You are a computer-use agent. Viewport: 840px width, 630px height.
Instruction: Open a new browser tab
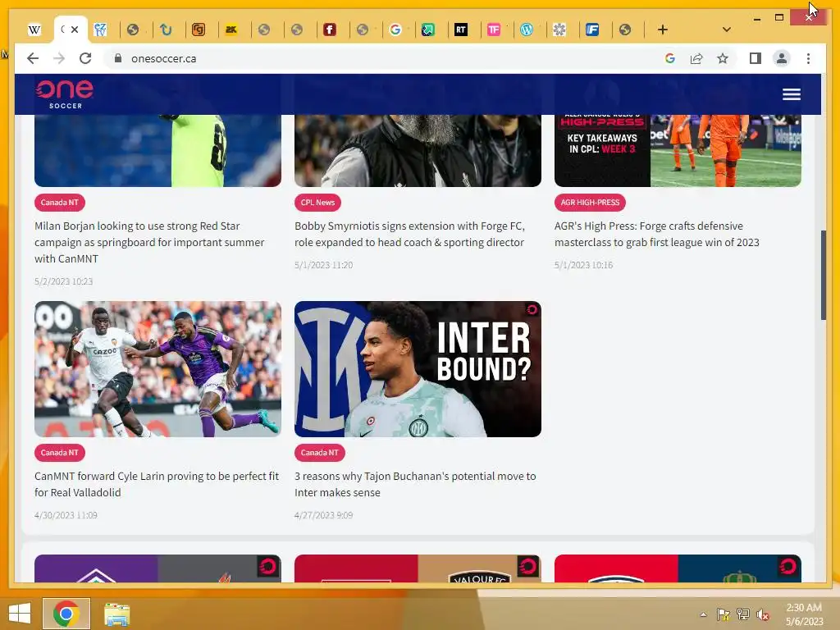(663, 30)
